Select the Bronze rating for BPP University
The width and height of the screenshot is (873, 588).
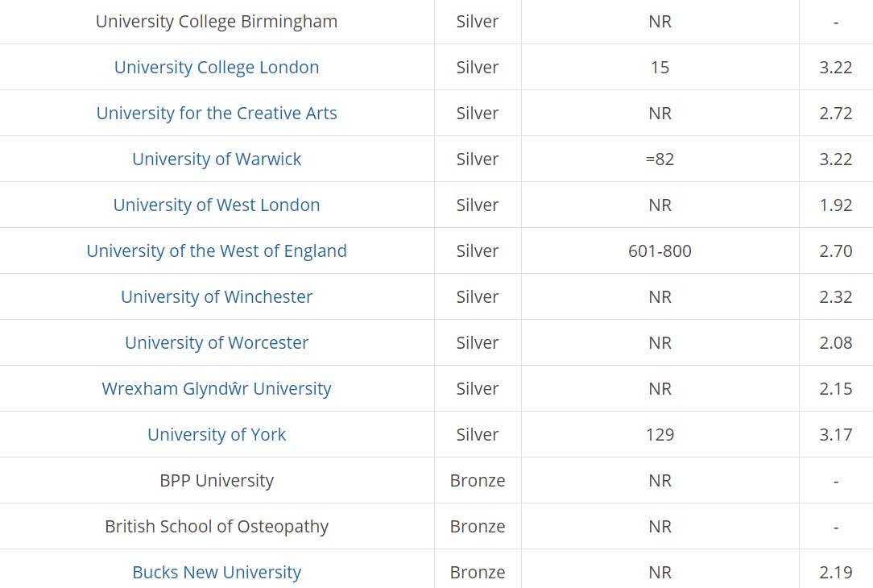pyautogui.click(x=478, y=481)
